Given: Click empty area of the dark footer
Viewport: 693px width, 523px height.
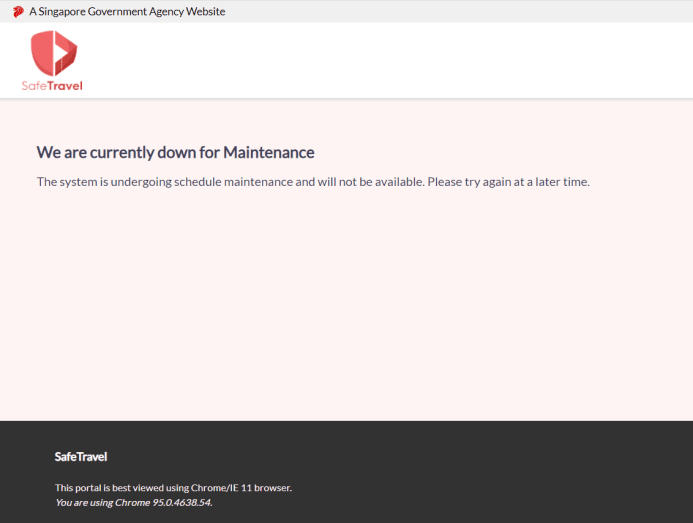Looking at the screenshot, I should (x=500, y=470).
